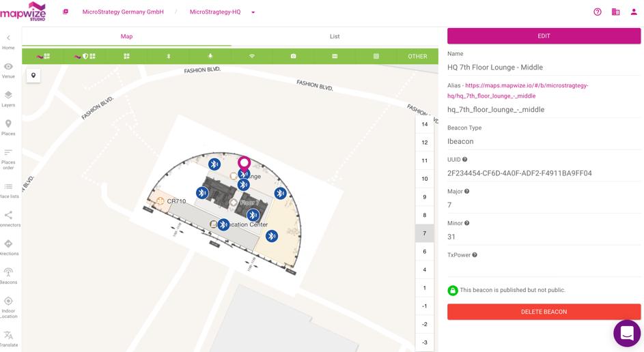The height and width of the screenshot is (352, 644).
Task: Go to Places in the sidebar
Action: click(x=8, y=128)
